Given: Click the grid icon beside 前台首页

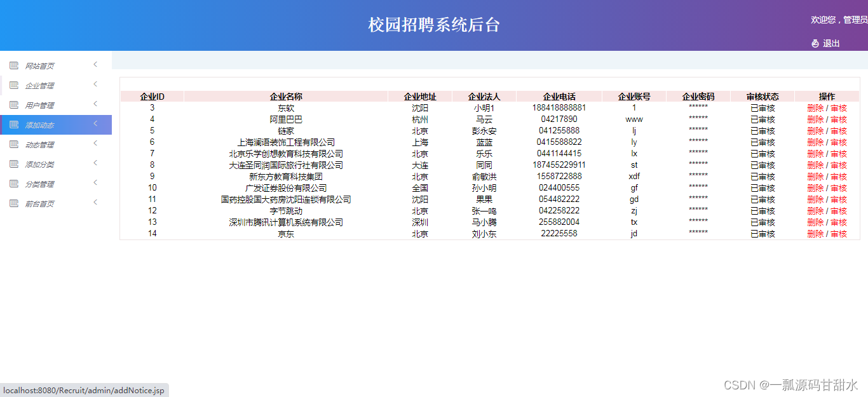Looking at the screenshot, I should [14, 203].
